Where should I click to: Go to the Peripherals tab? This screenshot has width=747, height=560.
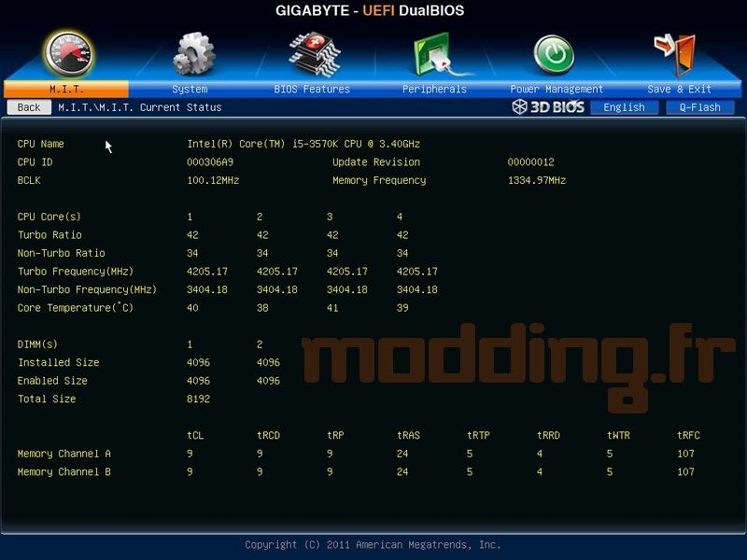click(434, 89)
